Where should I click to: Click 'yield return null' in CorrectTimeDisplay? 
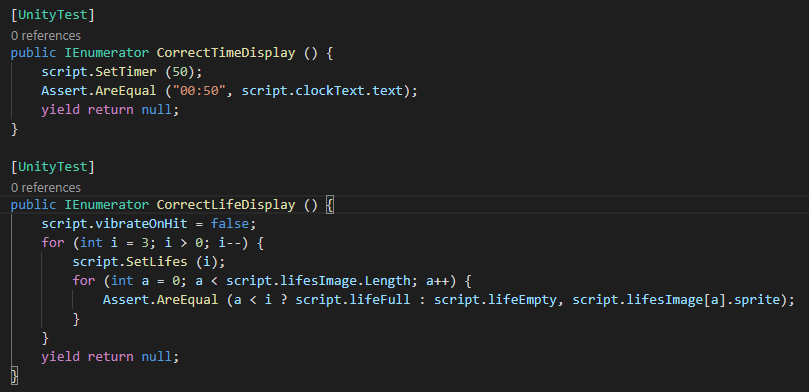[106, 110]
